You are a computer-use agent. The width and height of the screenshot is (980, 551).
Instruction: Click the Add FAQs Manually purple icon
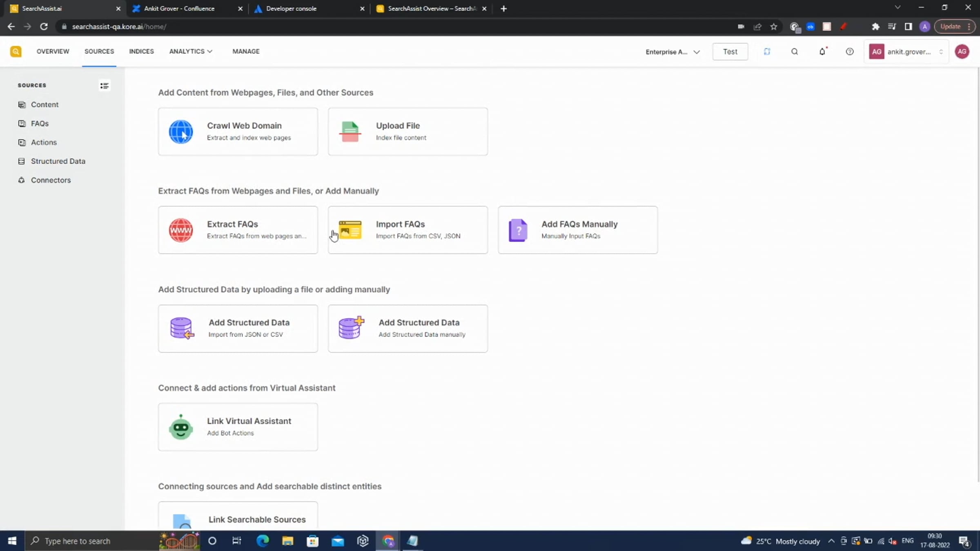pyautogui.click(x=518, y=230)
